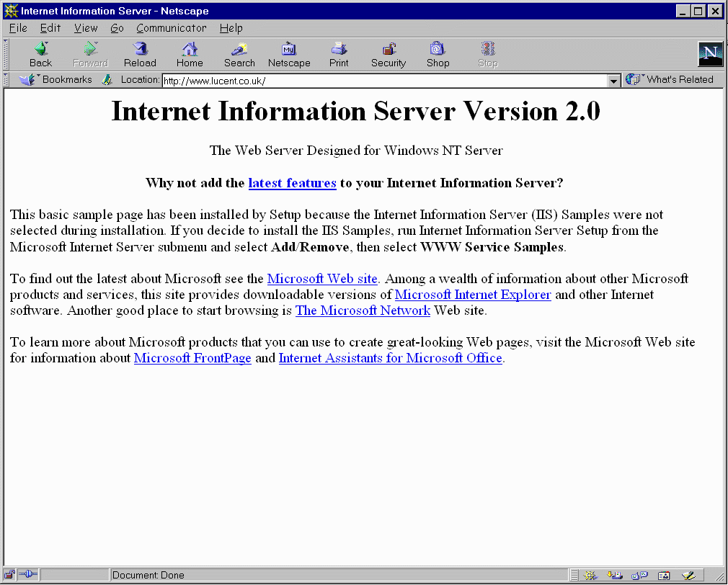Image resolution: width=728 pixels, height=585 pixels.
Task: Open Navigator from the component bar
Action: click(x=590, y=575)
